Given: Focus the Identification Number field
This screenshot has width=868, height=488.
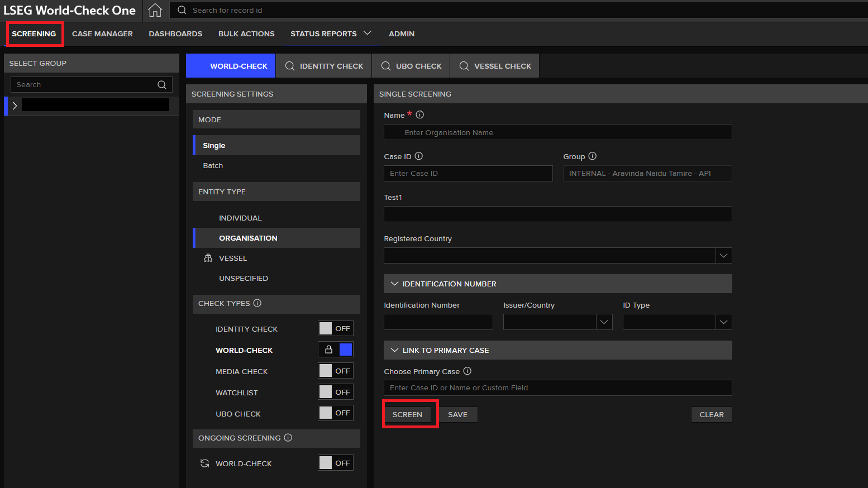Looking at the screenshot, I should [x=438, y=322].
